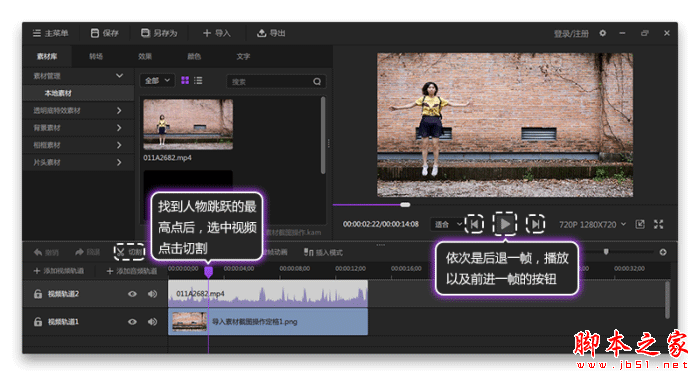Hide 视频轨道2 with eye icon

pos(132,294)
